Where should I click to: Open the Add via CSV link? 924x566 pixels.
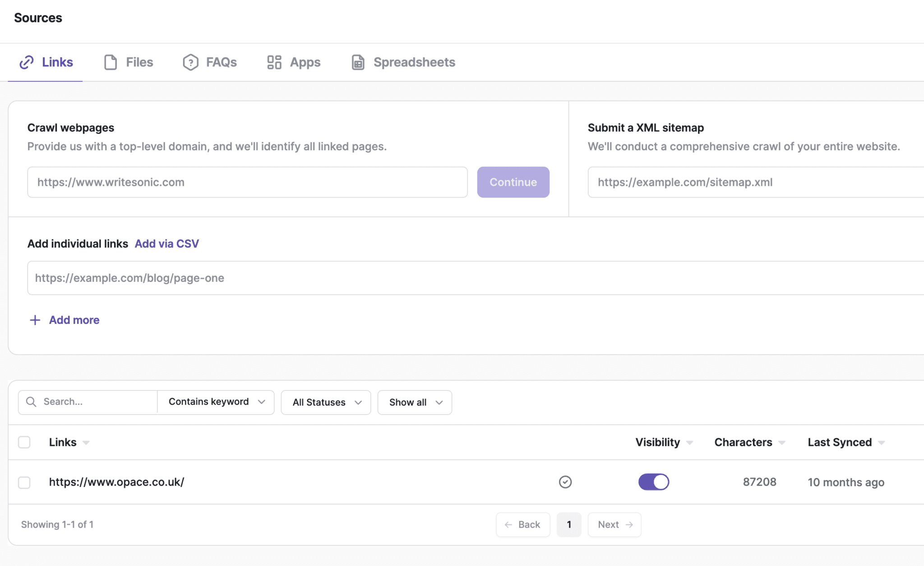[x=166, y=244]
